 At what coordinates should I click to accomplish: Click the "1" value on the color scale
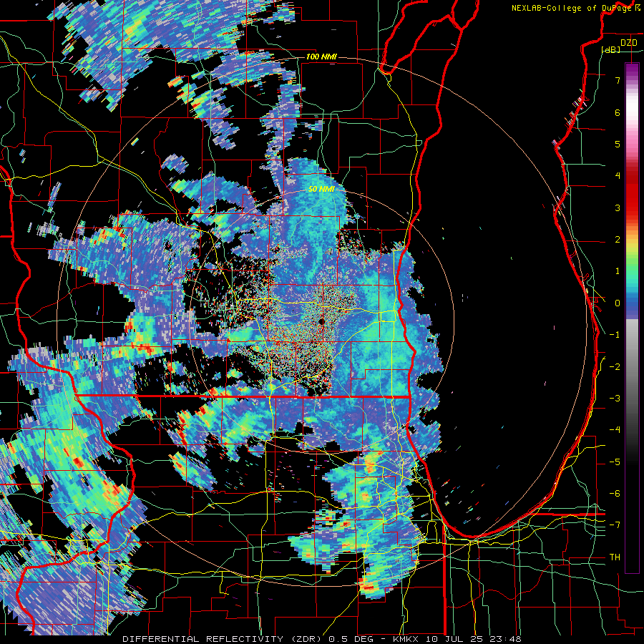(x=618, y=271)
